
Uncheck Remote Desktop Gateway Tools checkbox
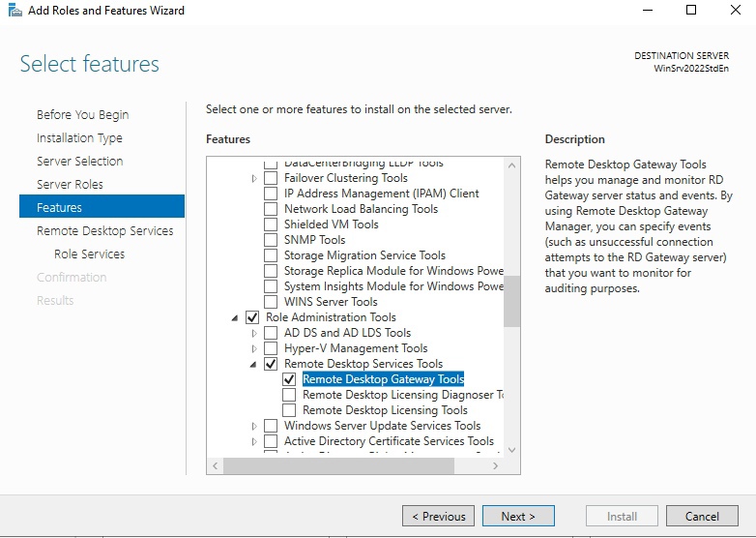click(x=289, y=379)
